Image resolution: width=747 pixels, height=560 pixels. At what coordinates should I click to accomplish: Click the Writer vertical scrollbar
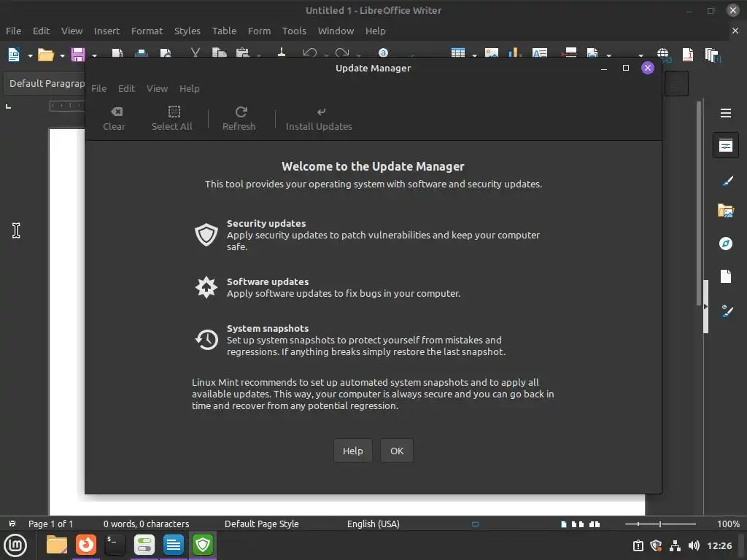[x=700, y=203]
